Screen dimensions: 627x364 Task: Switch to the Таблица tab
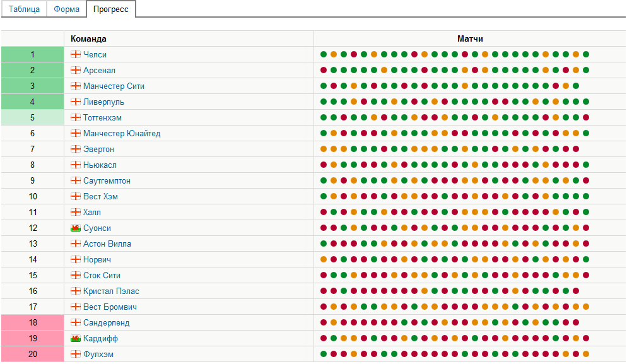[x=24, y=9]
